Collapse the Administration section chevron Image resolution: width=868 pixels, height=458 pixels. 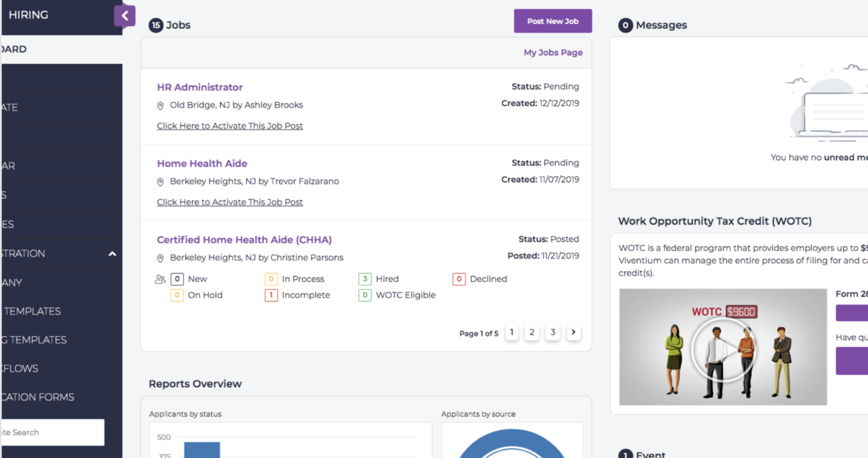(x=112, y=254)
